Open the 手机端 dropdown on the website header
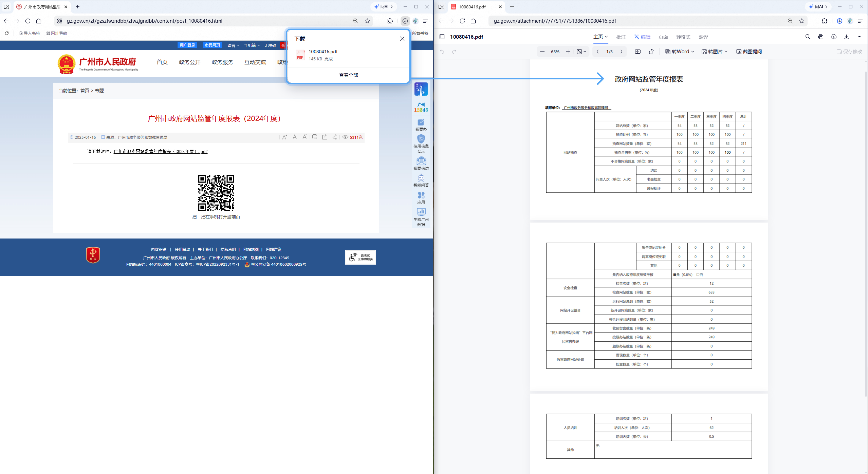The width and height of the screenshot is (868, 474). [x=252, y=45]
